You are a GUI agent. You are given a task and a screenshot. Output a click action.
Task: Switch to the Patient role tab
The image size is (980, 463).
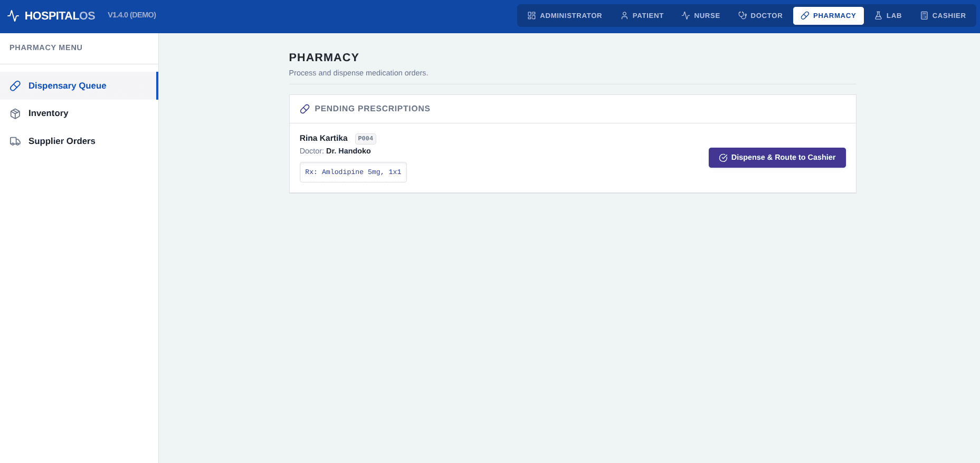coord(642,16)
